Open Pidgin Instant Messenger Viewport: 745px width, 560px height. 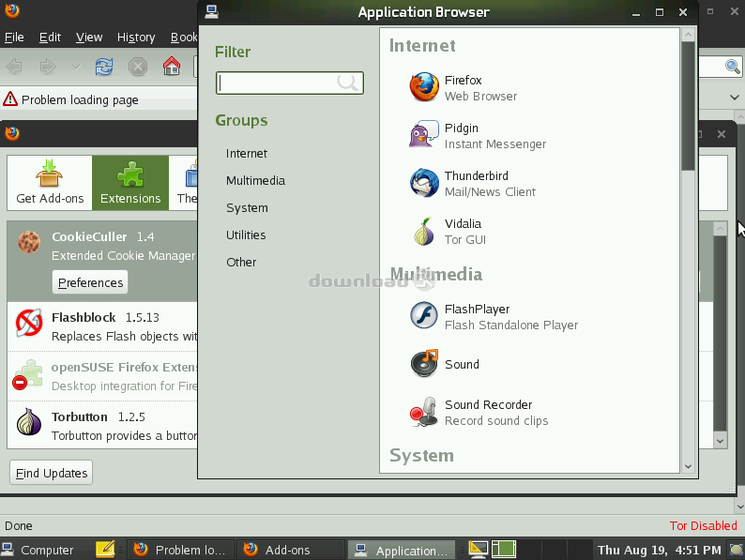click(462, 135)
